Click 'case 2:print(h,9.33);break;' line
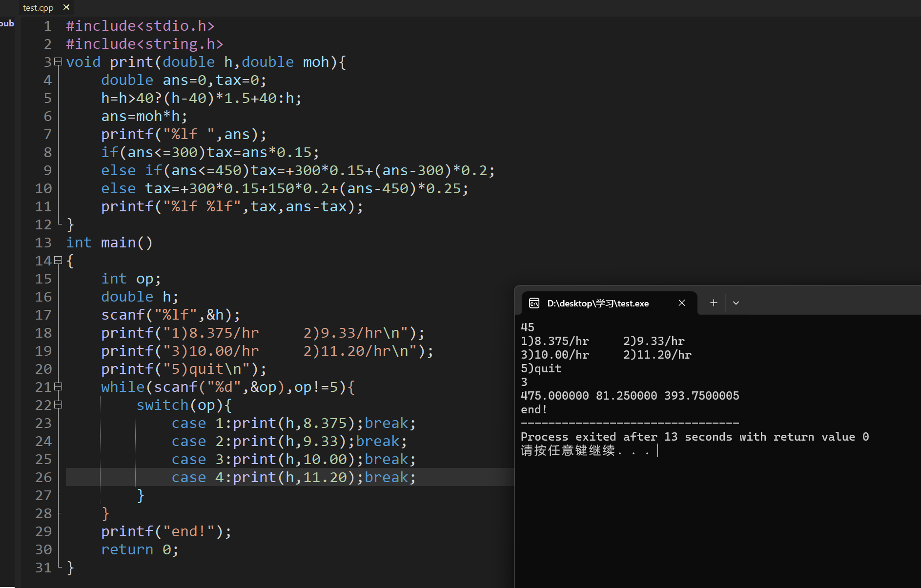The height and width of the screenshot is (588, 921). [x=289, y=441]
